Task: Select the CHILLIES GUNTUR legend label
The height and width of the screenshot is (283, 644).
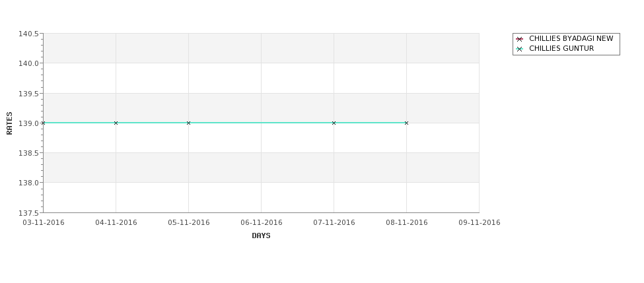Action: point(561,48)
